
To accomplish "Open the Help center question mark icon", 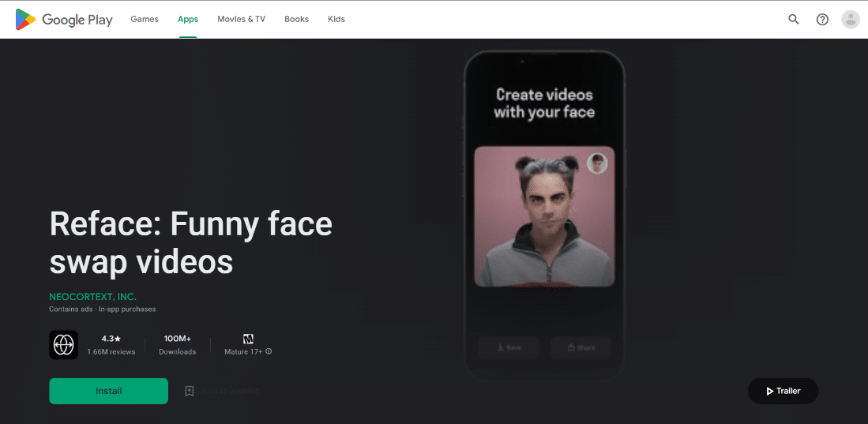I will [822, 20].
